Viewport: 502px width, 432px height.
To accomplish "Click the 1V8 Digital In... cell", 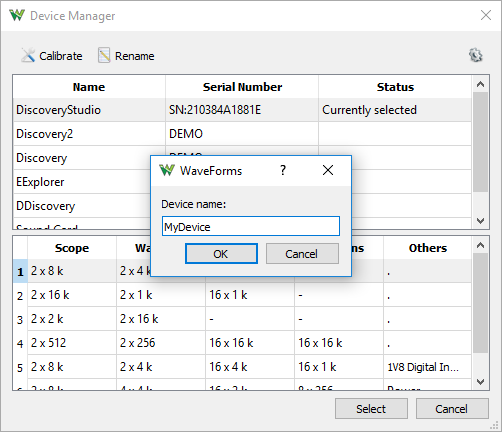I will click(428, 367).
